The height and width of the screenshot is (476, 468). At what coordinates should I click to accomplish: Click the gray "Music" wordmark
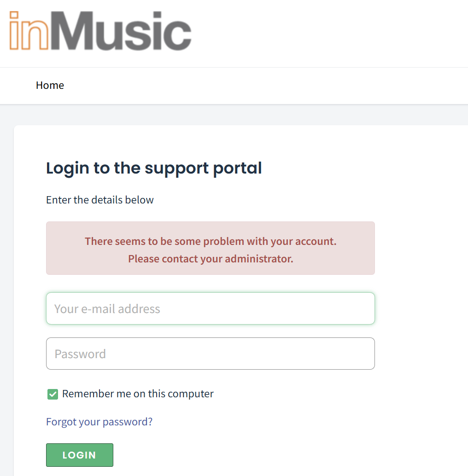(121, 31)
